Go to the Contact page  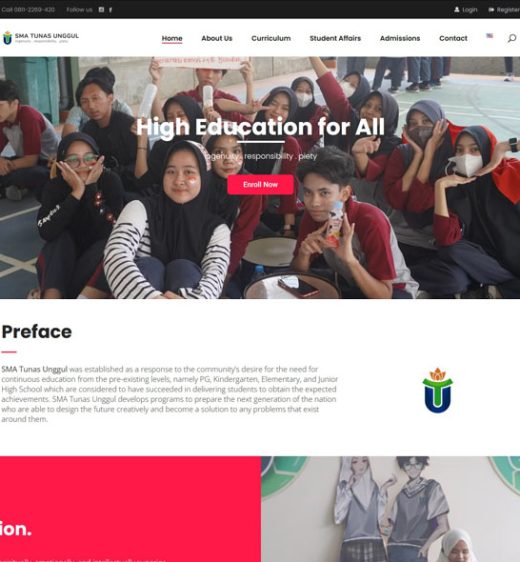coord(453,38)
